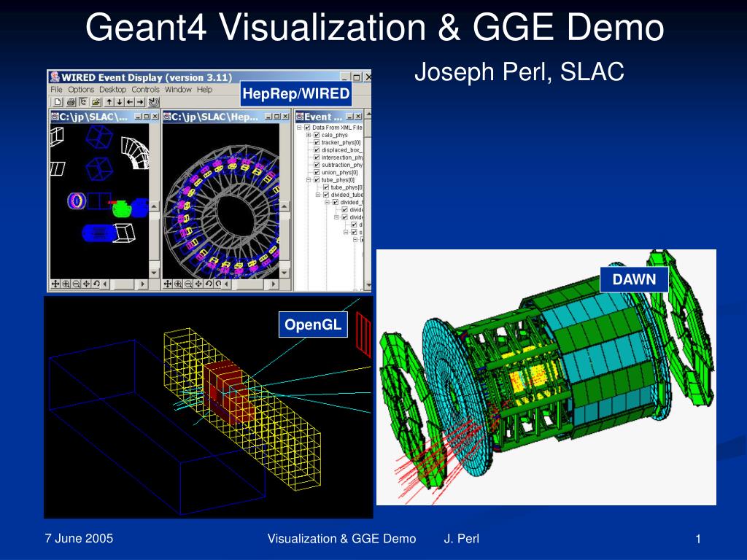Select rotate tool in left C:\jp\SLAC view

tap(96, 284)
